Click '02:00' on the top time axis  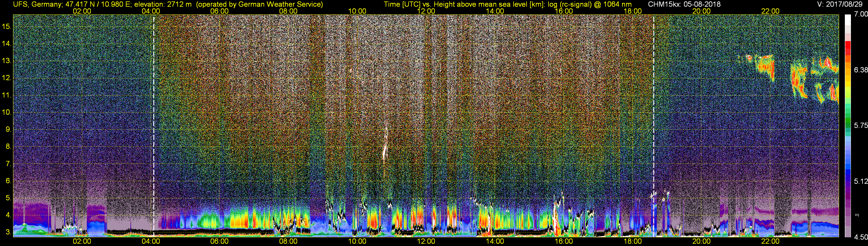[82, 11]
